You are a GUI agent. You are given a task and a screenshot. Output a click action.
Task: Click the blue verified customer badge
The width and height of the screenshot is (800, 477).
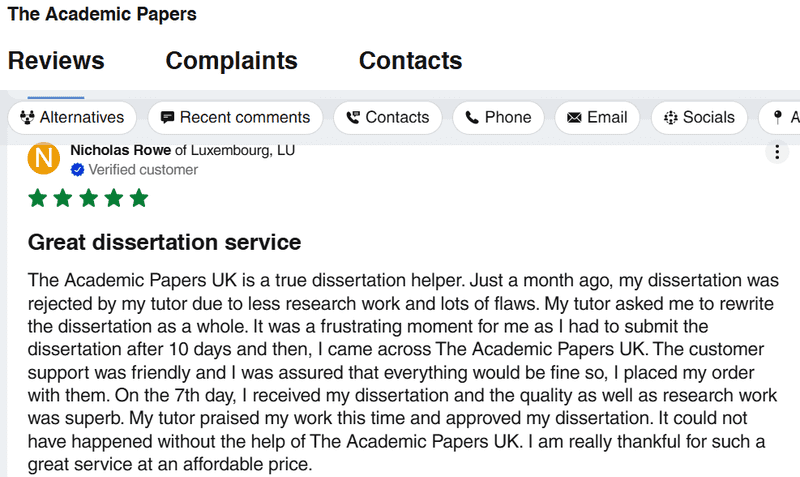[x=77, y=170]
